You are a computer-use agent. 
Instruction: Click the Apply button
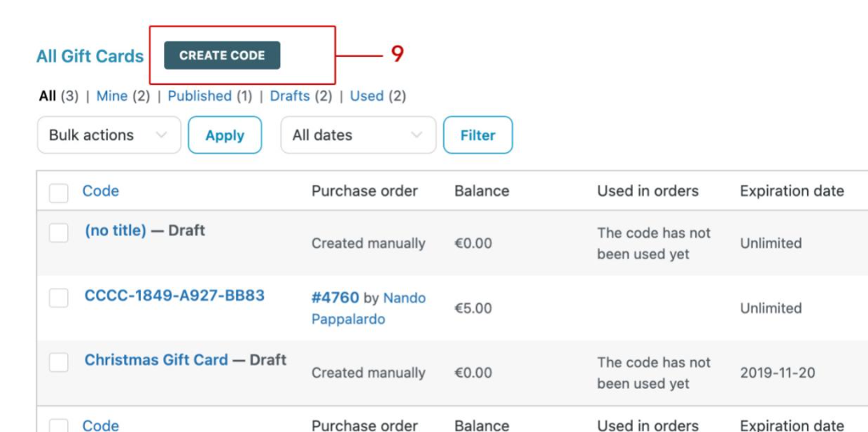click(225, 134)
